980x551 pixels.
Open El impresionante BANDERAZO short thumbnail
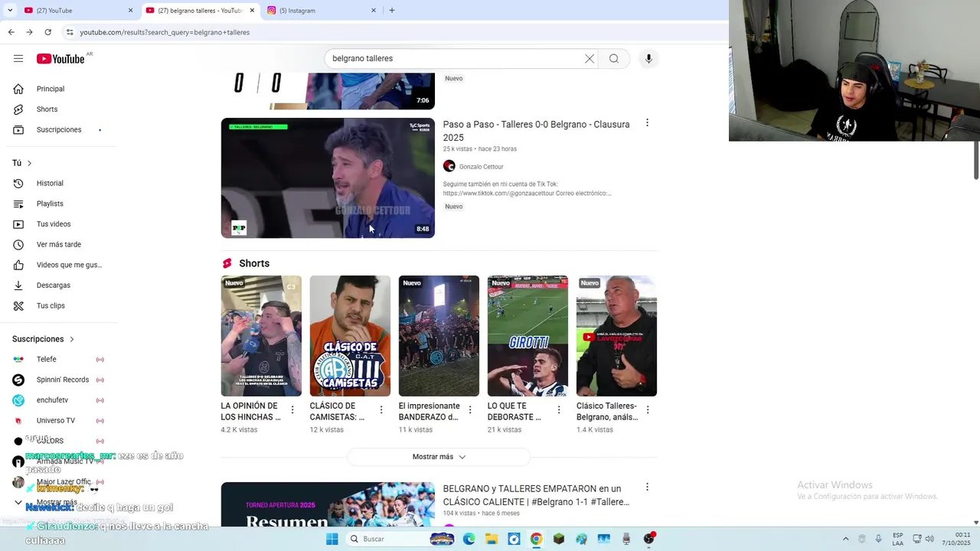pyautogui.click(x=439, y=336)
